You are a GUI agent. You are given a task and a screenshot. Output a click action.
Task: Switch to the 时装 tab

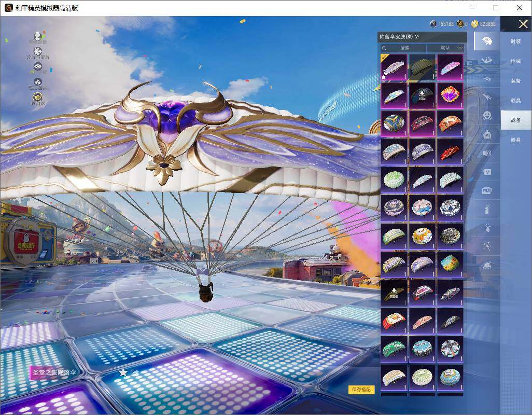click(x=516, y=41)
